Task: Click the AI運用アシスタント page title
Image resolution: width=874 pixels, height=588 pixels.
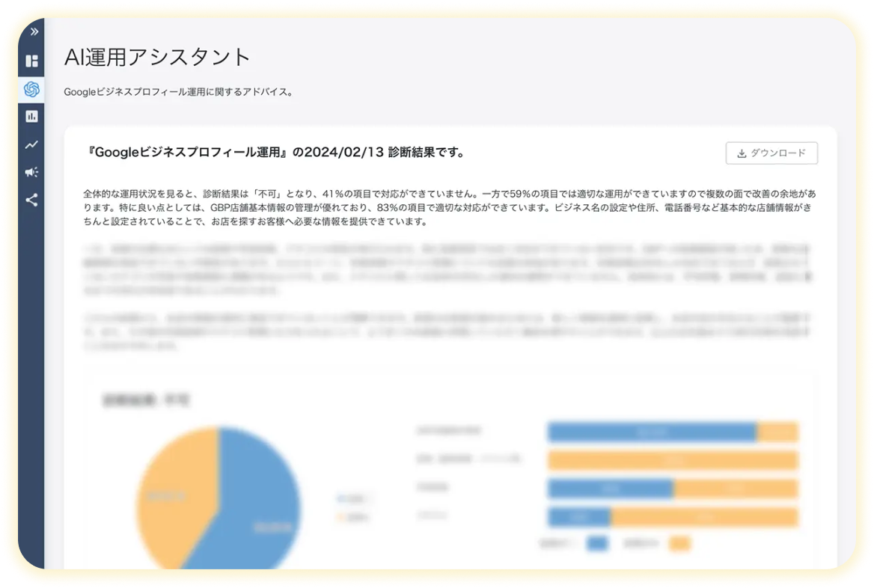Action: coord(157,57)
